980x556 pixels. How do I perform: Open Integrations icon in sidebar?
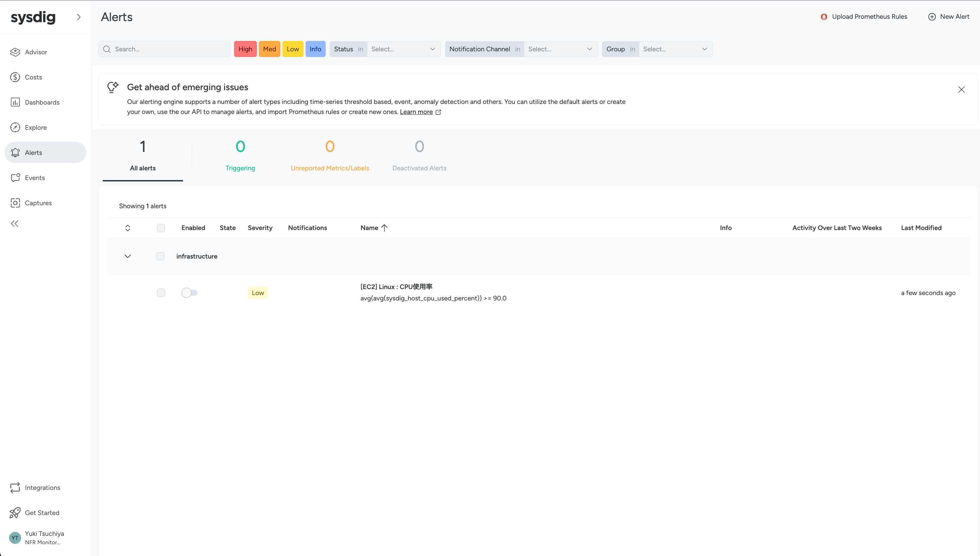point(15,488)
